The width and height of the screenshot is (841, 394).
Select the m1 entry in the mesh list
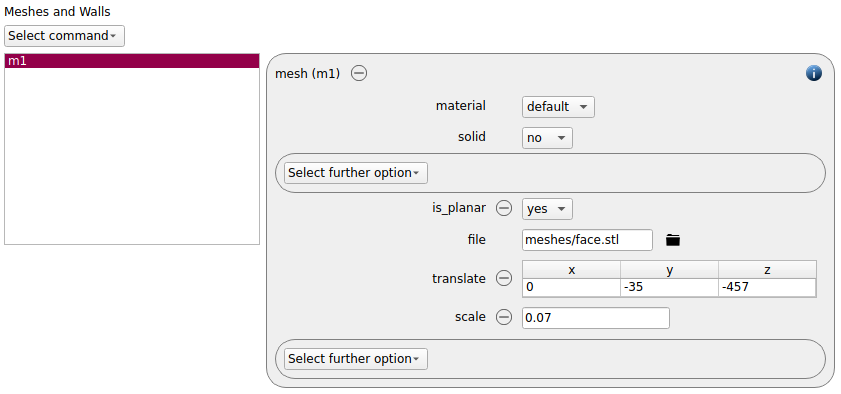click(132, 61)
